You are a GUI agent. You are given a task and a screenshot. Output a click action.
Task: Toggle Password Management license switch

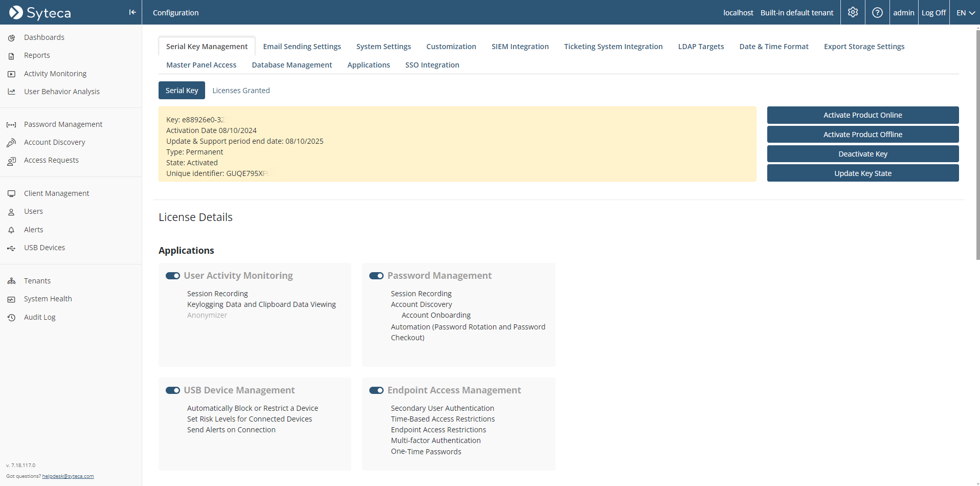pos(376,276)
